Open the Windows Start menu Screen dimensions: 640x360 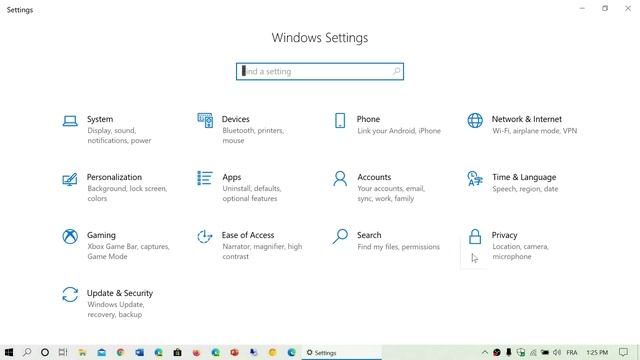[x=9, y=352]
